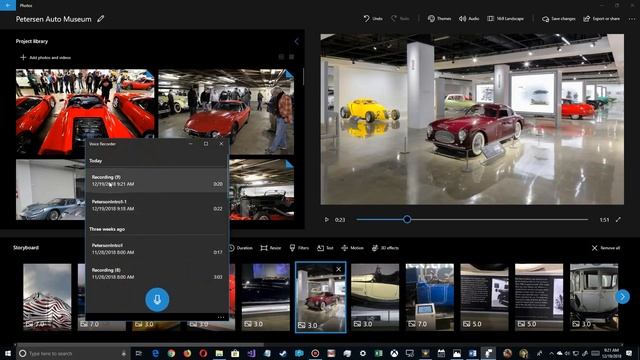Start recording with the blue microphone button

pyautogui.click(x=157, y=300)
